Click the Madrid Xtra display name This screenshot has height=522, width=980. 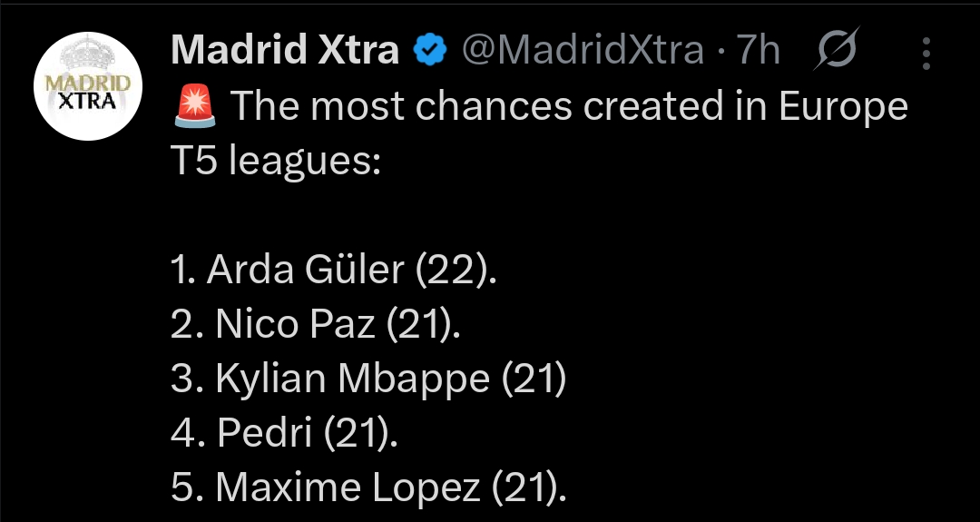(x=285, y=51)
